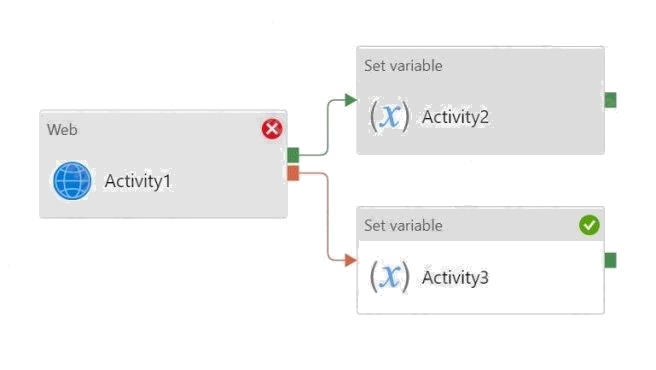The image size is (656, 370).
Task: Select the orange arrowhead entering Activity3
Action: click(x=351, y=260)
